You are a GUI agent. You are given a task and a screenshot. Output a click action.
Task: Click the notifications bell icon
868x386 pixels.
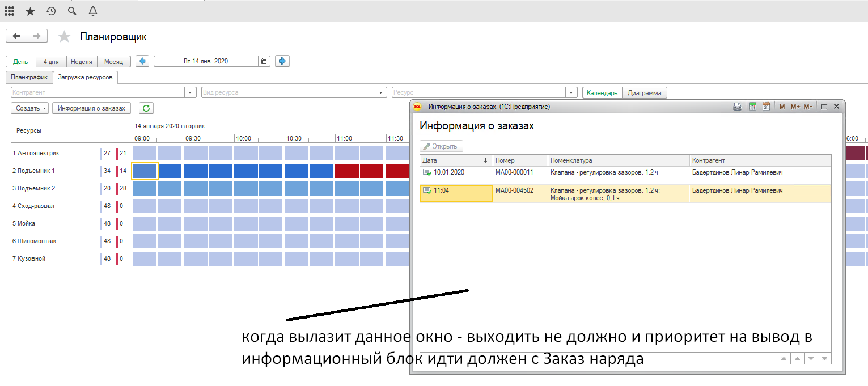point(92,11)
